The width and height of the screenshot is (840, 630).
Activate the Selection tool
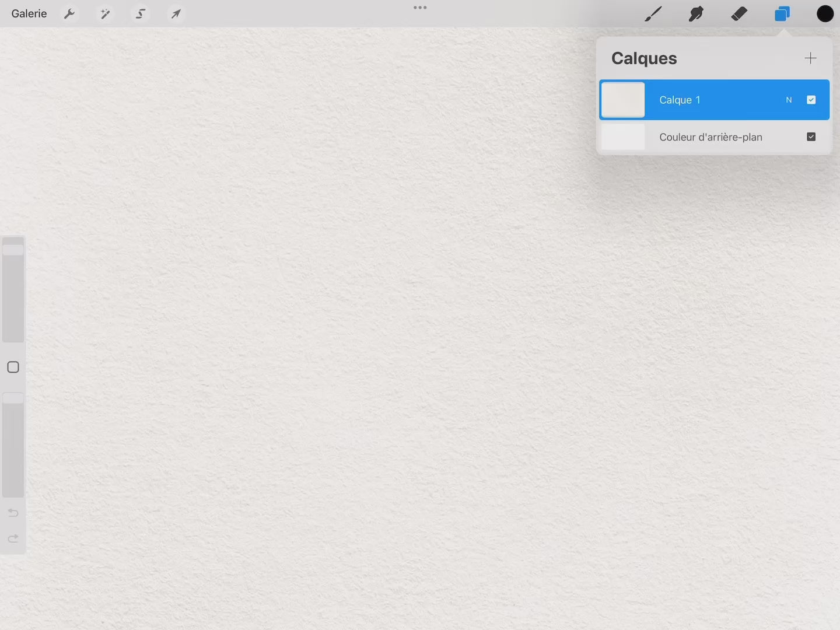pyautogui.click(x=141, y=13)
